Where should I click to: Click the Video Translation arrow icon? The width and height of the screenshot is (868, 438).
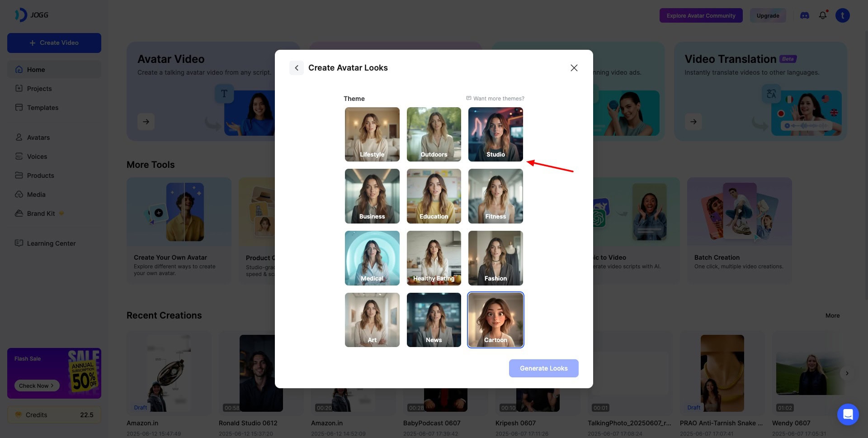click(x=693, y=122)
